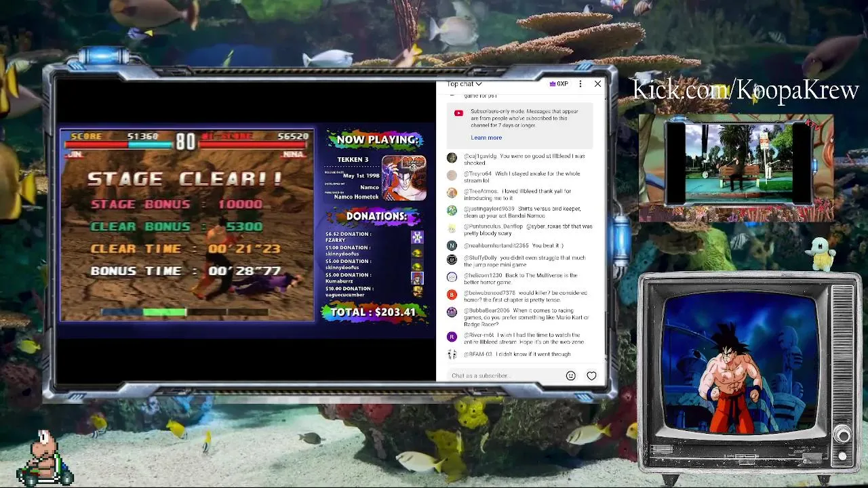The height and width of the screenshot is (488, 868).
Task: Click the username @Treyro64
Action: pyautogui.click(x=479, y=174)
